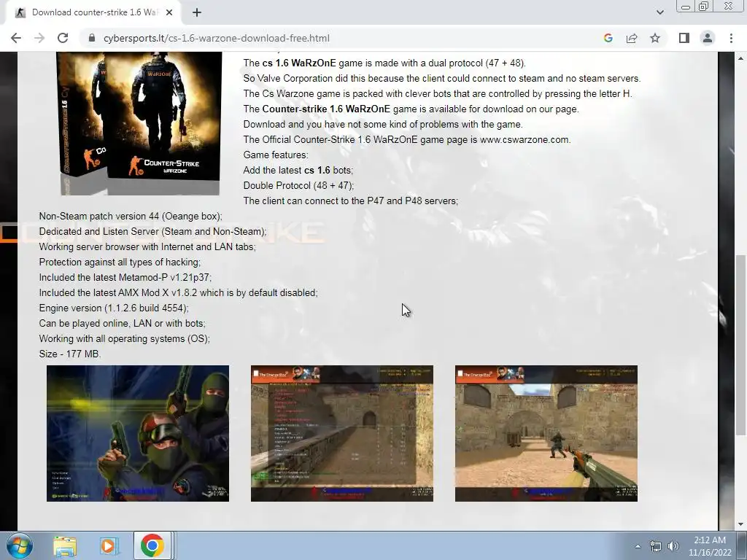The width and height of the screenshot is (747, 560).
Task: Open the Chrome three-dot menu
Action: coord(731,38)
